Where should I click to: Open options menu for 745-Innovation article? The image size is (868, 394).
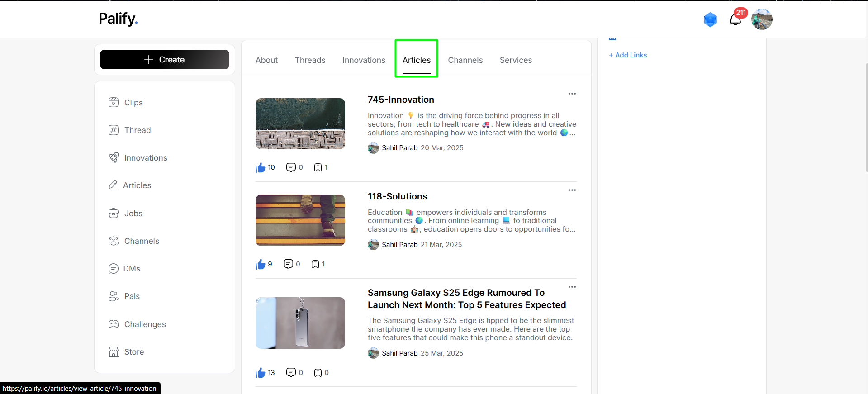pos(572,94)
